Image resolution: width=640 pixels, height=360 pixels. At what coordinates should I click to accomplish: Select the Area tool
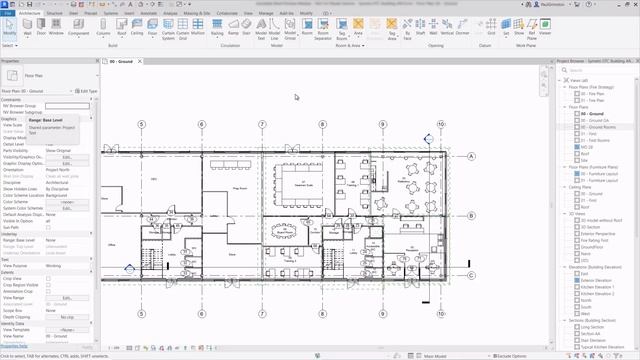358,27
